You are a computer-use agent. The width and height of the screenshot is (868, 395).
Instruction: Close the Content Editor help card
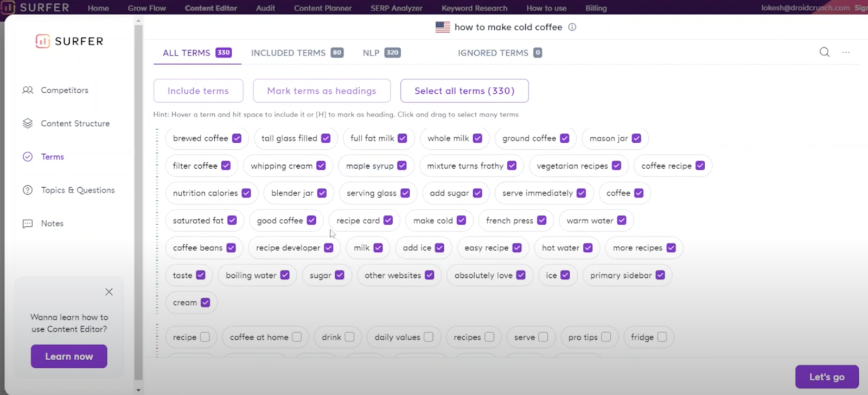tap(109, 292)
